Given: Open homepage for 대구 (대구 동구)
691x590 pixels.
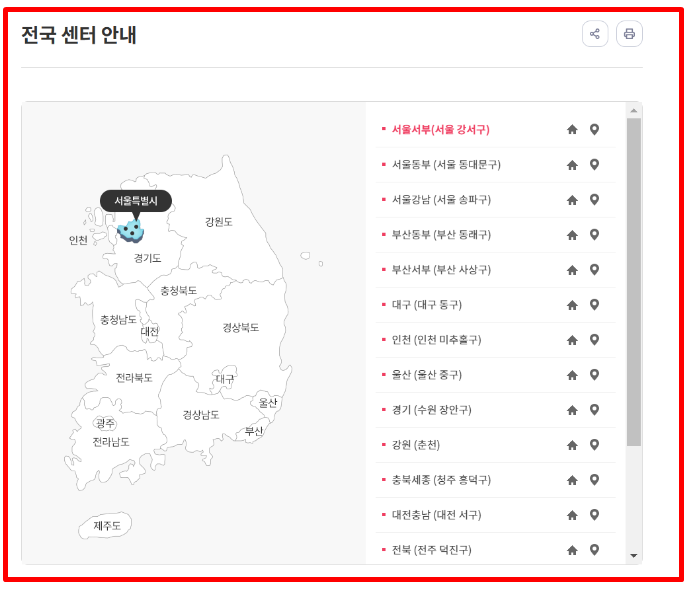Looking at the screenshot, I should point(572,305).
